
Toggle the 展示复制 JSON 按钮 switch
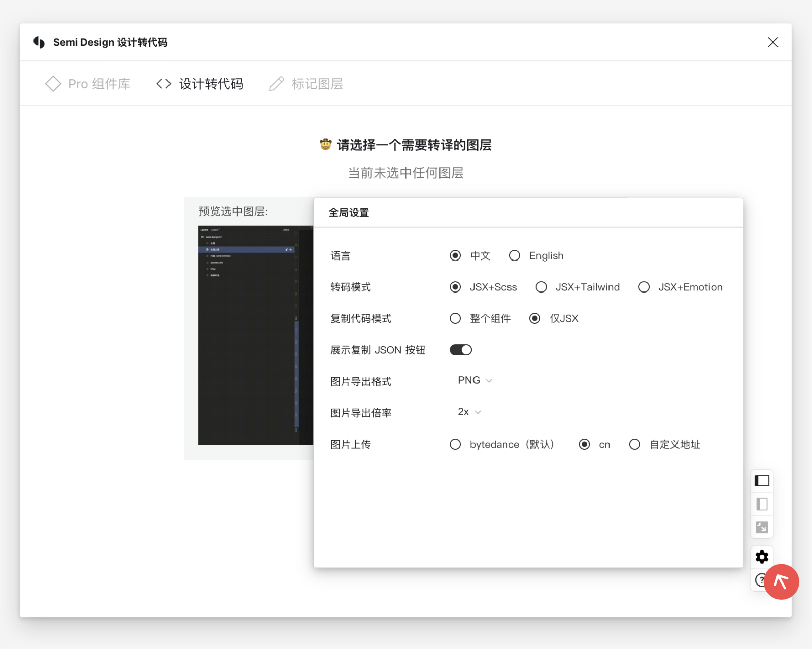tap(461, 350)
